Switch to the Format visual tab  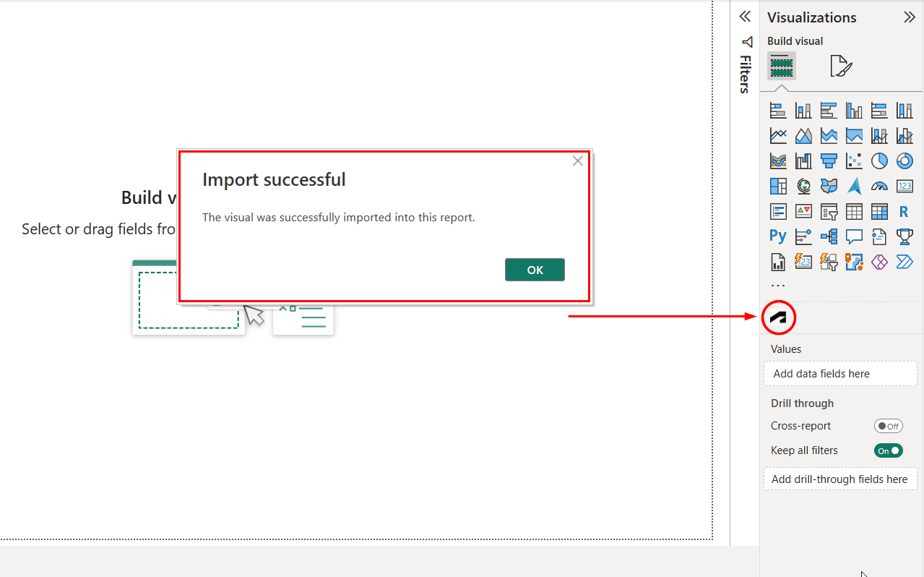841,67
